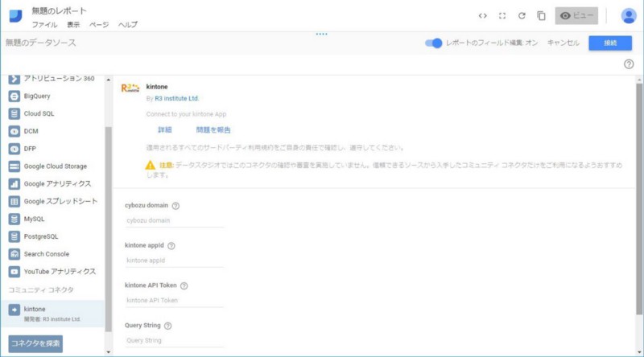Click the キャンセル button
Viewport: 644px width, 357px height.
(563, 43)
